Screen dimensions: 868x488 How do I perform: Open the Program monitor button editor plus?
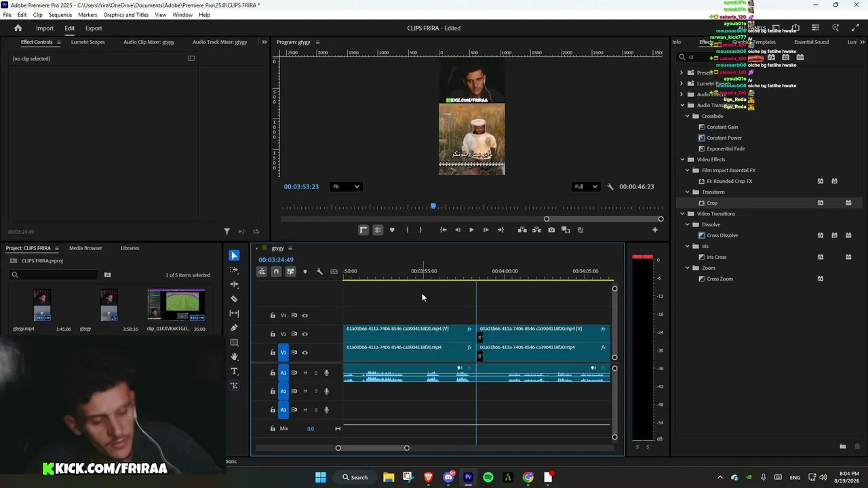654,230
